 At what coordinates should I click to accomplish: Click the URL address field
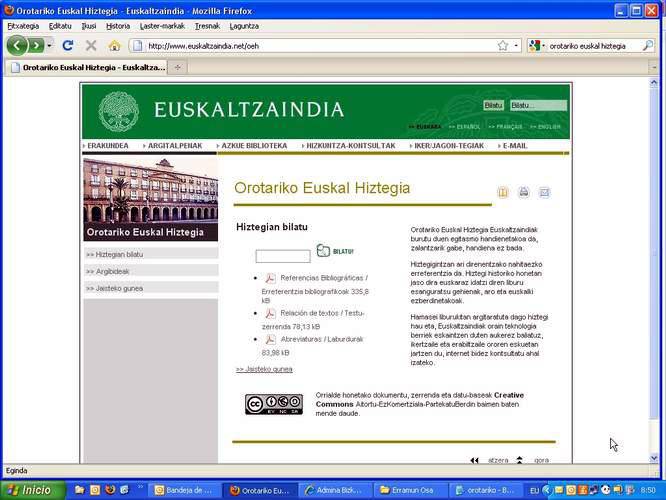[x=321, y=46]
